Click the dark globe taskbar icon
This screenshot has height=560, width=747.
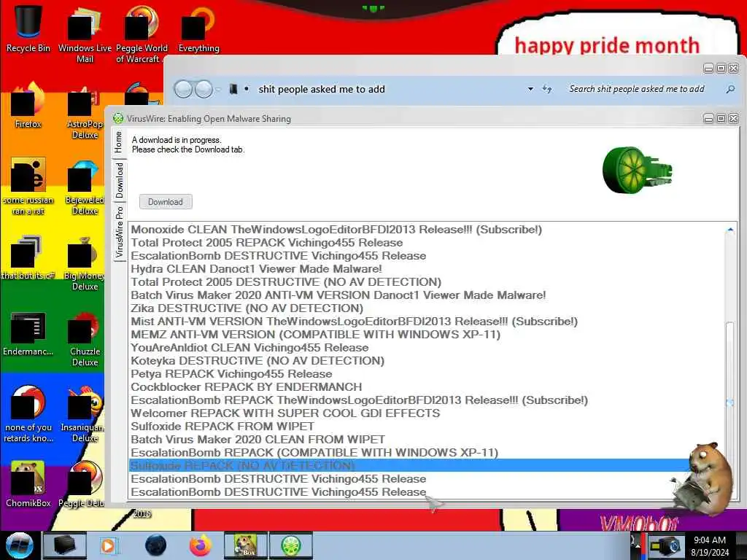pyautogui.click(x=156, y=545)
